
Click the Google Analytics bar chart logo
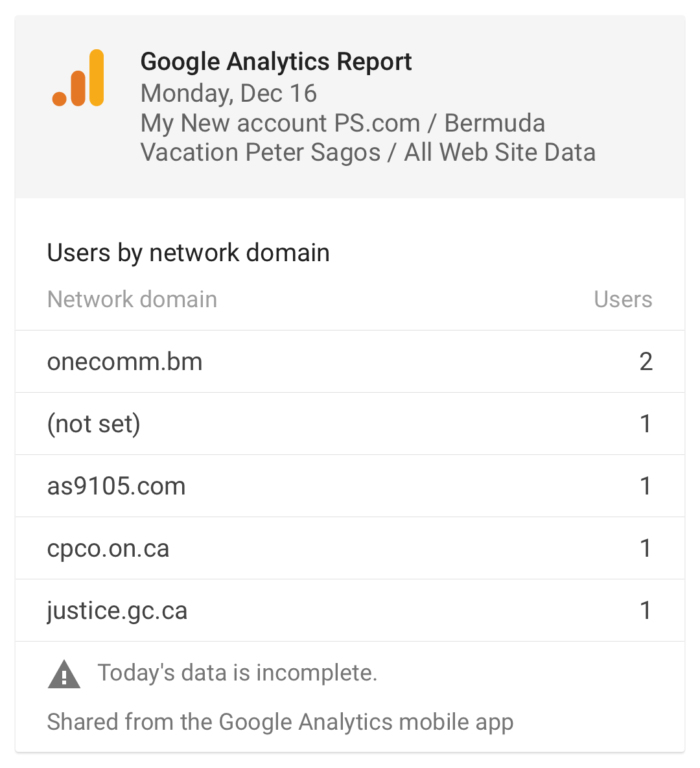pos(78,78)
